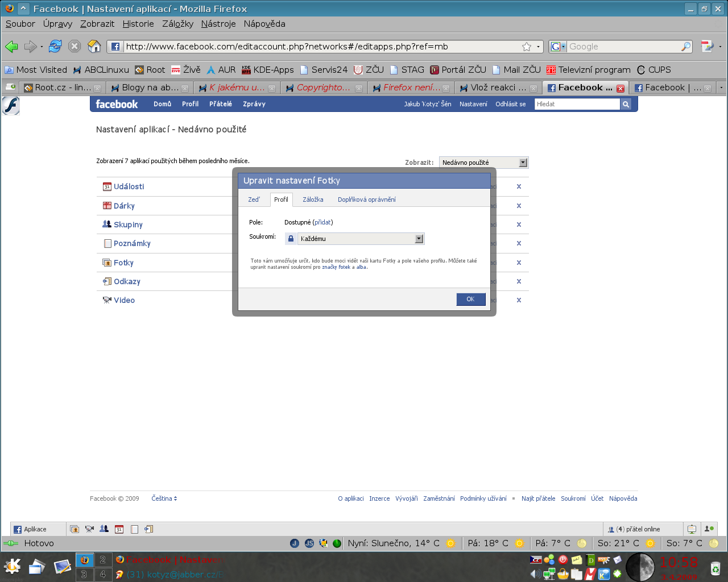The height and width of the screenshot is (582, 728).
Task: Click the Facebook search magnifier button
Action: pyautogui.click(x=626, y=104)
